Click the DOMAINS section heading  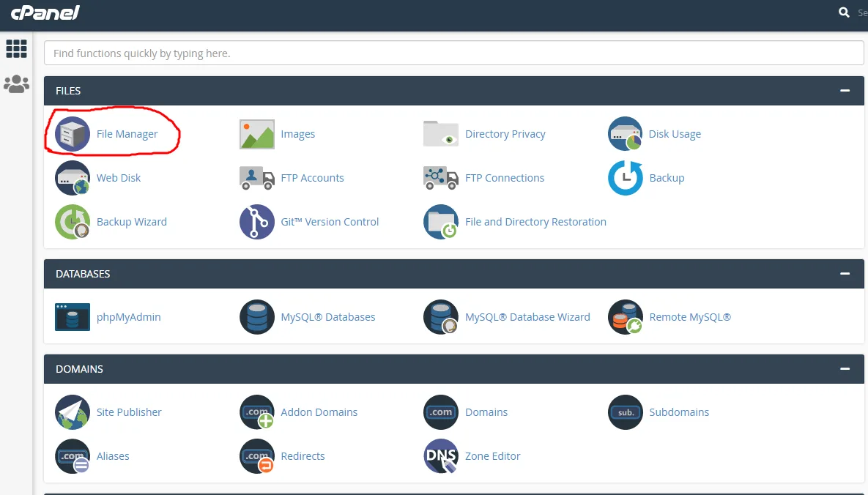pos(79,369)
